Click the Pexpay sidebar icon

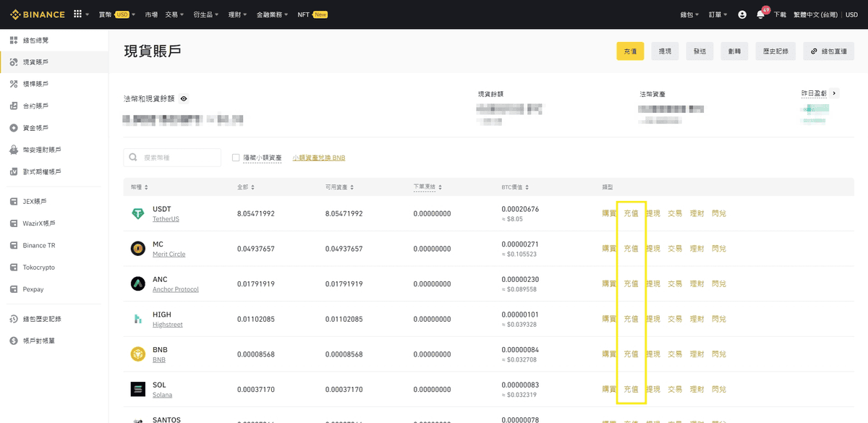coord(14,289)
